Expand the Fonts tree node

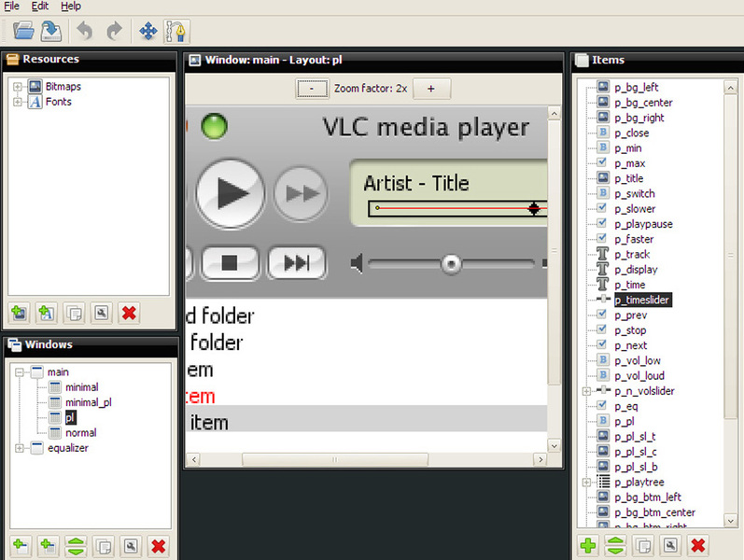click(18, 102)
